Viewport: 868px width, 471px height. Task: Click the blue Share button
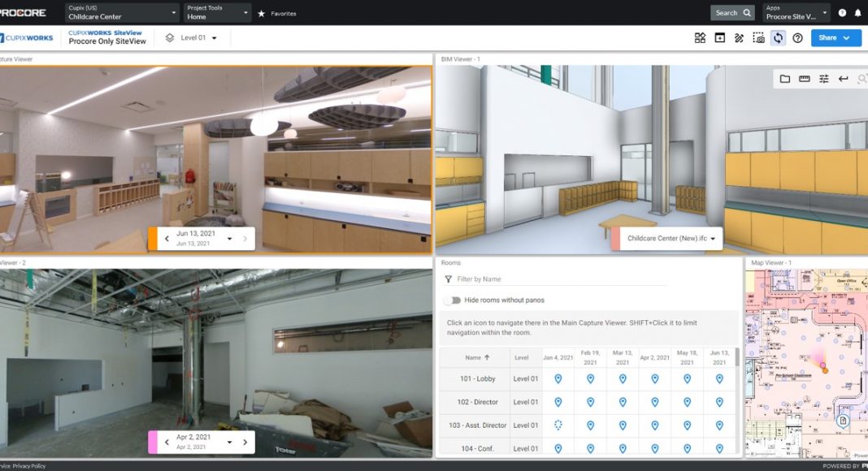pos(835,38)
